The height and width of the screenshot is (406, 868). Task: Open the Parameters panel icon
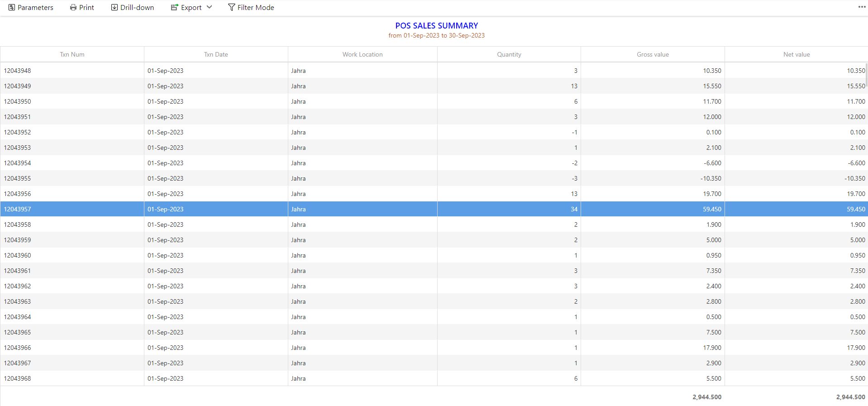(x=12, y=8)
